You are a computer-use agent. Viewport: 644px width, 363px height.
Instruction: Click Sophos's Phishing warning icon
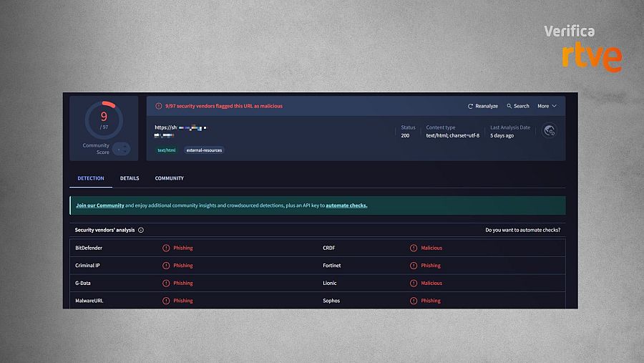click(414, 301)
